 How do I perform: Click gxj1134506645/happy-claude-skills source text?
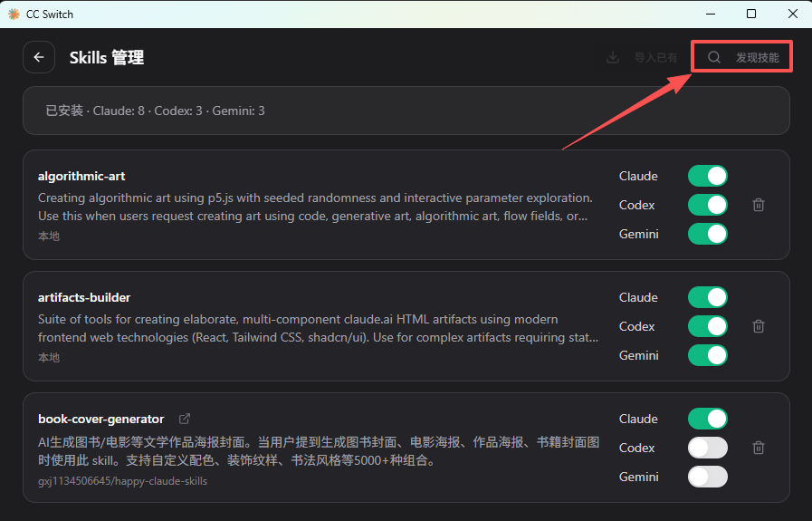pyautogui.click(x=122, y=481)
